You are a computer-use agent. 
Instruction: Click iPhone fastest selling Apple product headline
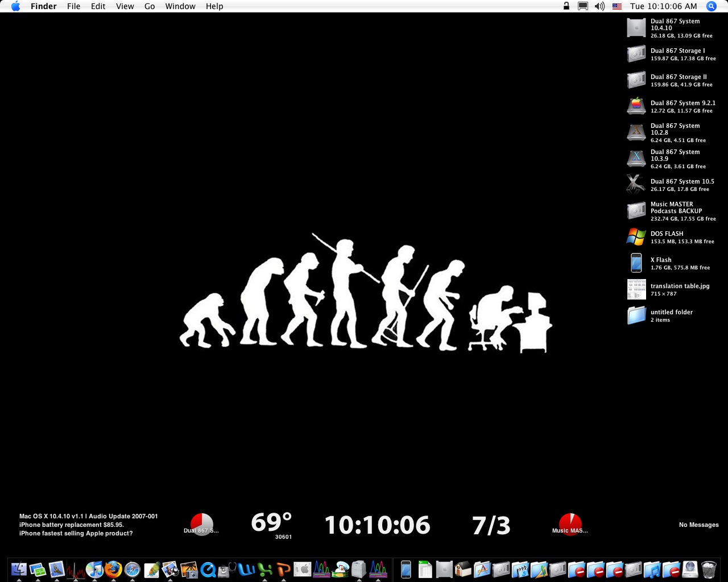(76, 533)
